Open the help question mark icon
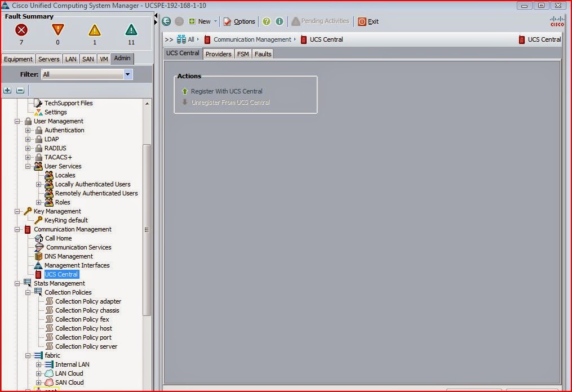 pos(267,21)
